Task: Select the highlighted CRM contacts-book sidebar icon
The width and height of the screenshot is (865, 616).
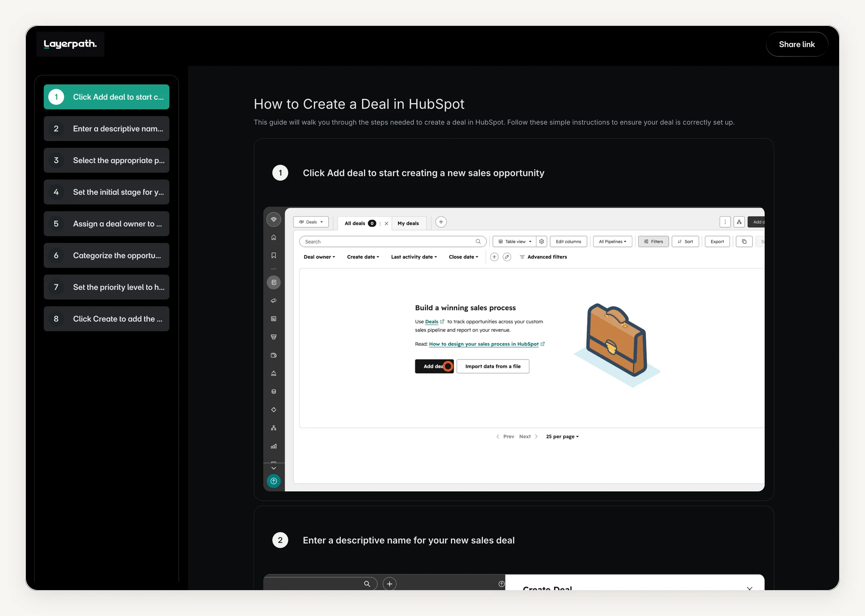Action: 273,282
